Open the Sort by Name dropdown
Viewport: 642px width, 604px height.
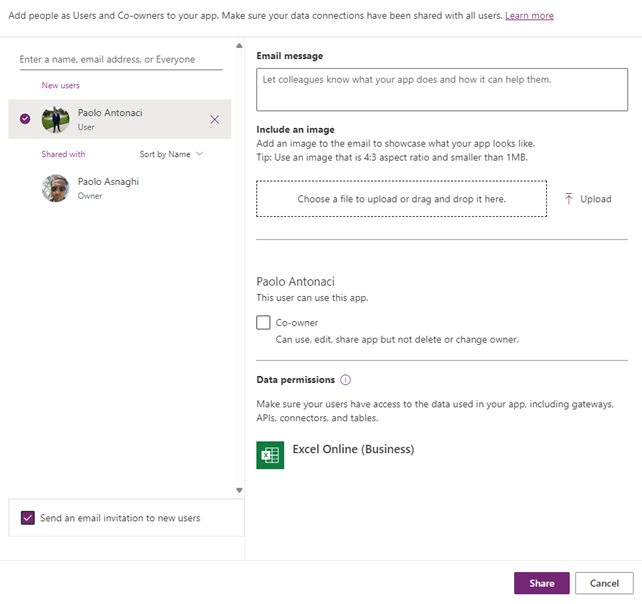coord(171,154)
